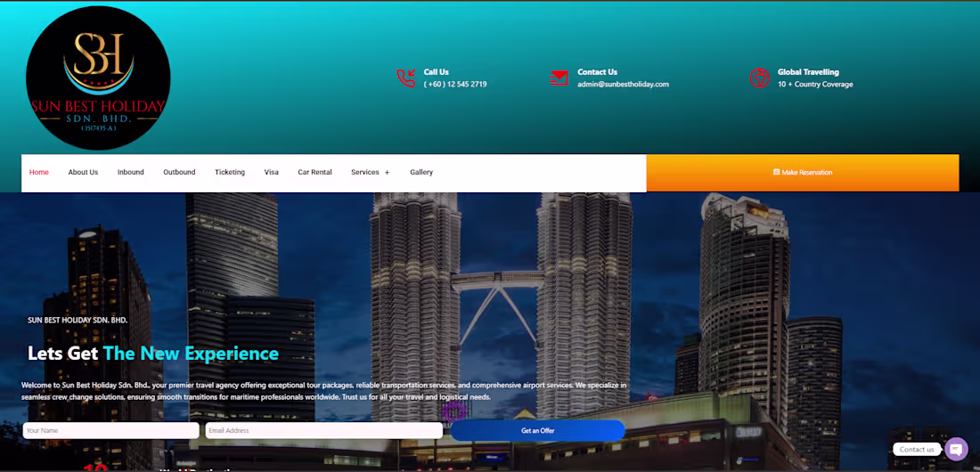980x472 pixels.
Task: Click SUN BEST HOLIDAY SDN. BHD. hero subtitle
Action: coord(78,320)
